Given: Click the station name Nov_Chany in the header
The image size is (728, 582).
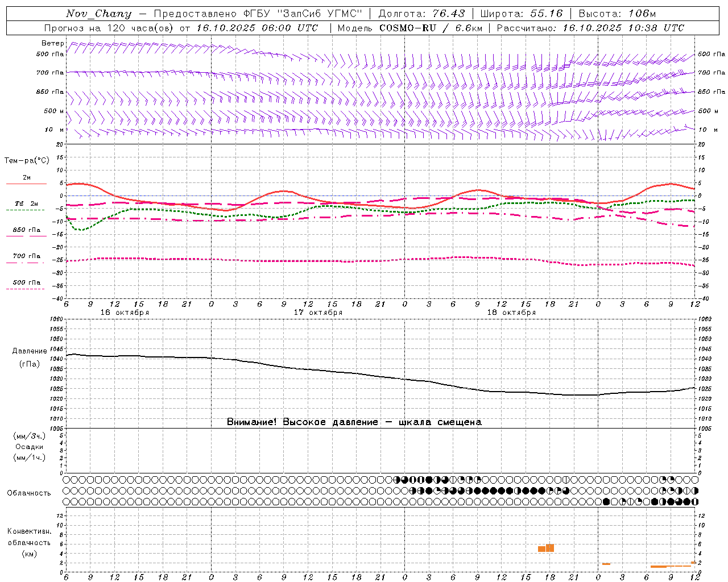Looking at the screenshot, I should click(x=98, y=14).
